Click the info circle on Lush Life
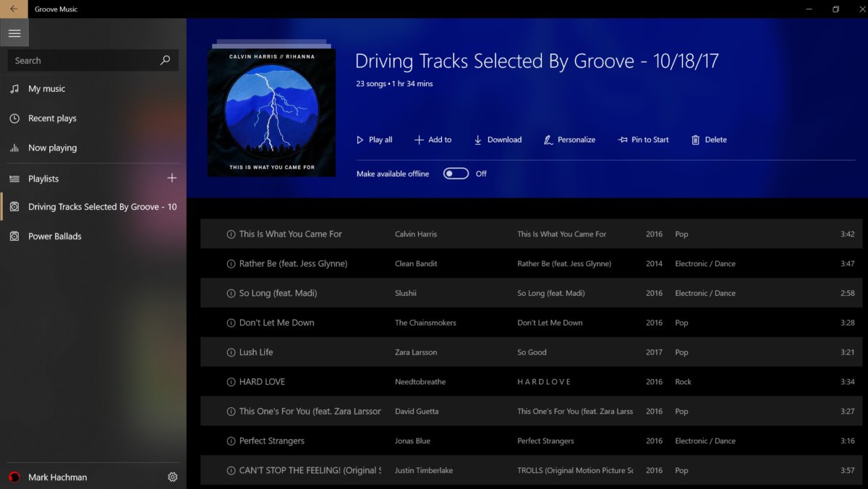868x489 pixels. point(231,352)
